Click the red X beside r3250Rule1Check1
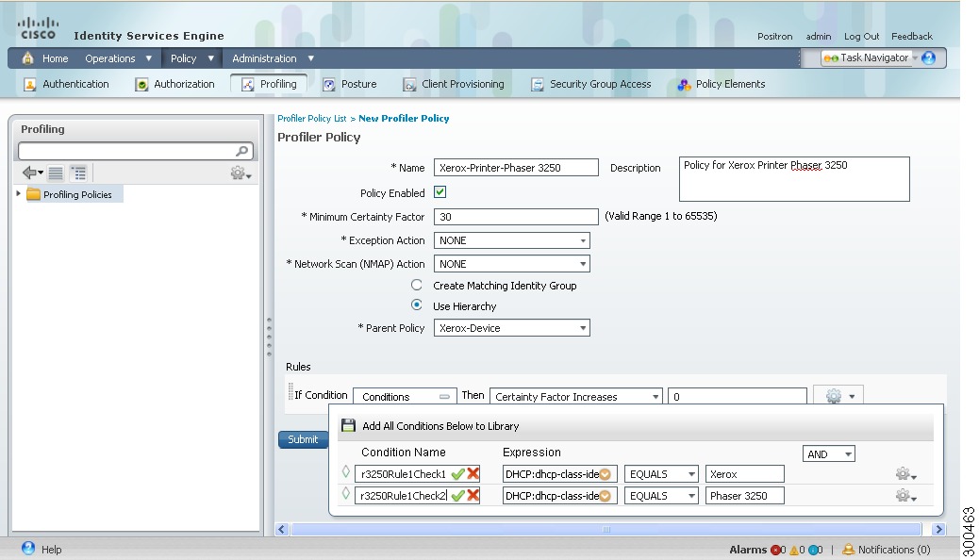979x560 pixels. click(x=473, y=474)
